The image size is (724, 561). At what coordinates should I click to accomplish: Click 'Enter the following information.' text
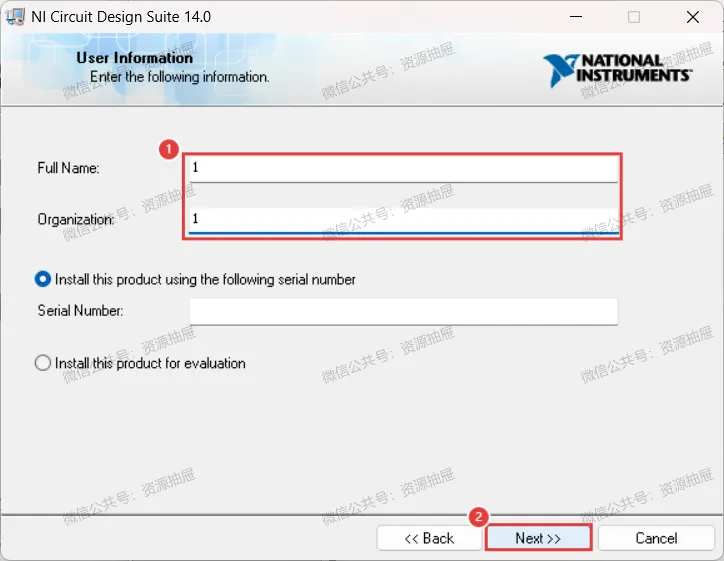point(180,77)
